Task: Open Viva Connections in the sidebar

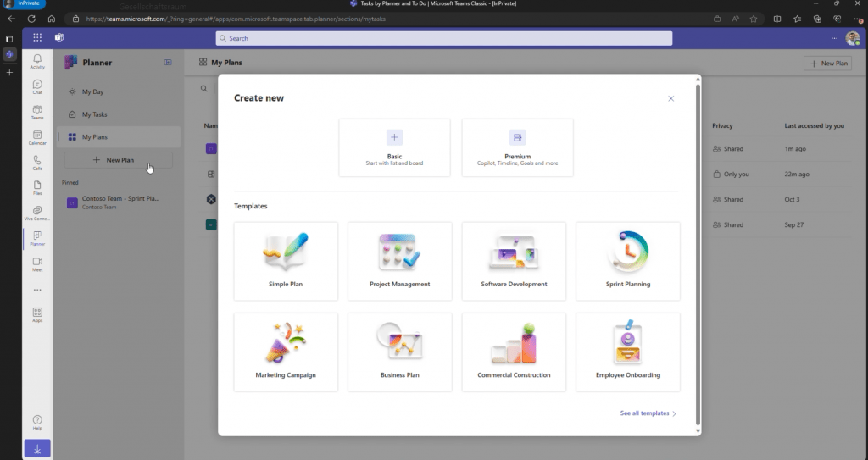Action: point(37,213)
